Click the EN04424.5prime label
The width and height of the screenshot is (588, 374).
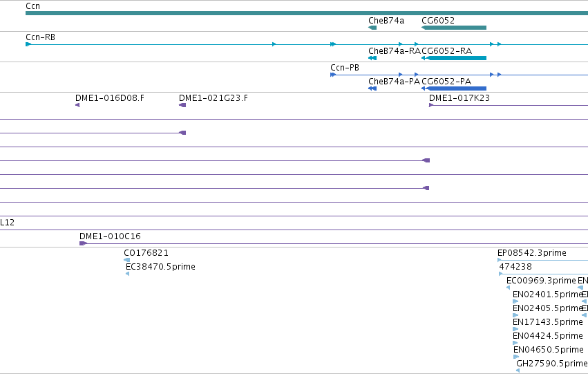[548, 336]
